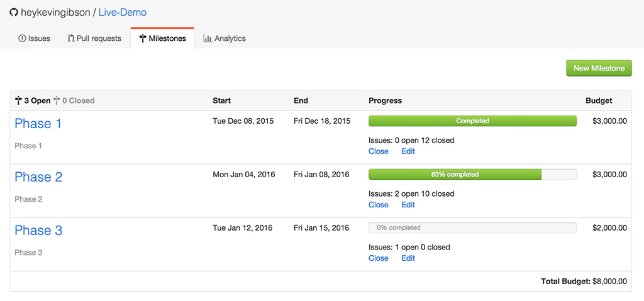This screenshot has height=301, width=644.
Task: Click the Total Budget amount
Action: [609, 282]
